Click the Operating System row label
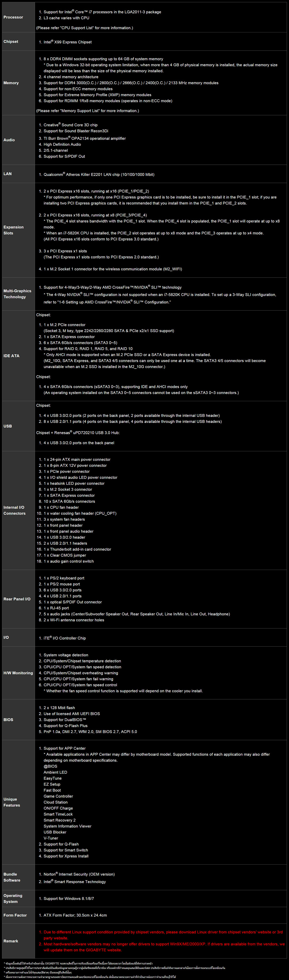This screenshot has width=289, height=980. click(x=13, y=898)
